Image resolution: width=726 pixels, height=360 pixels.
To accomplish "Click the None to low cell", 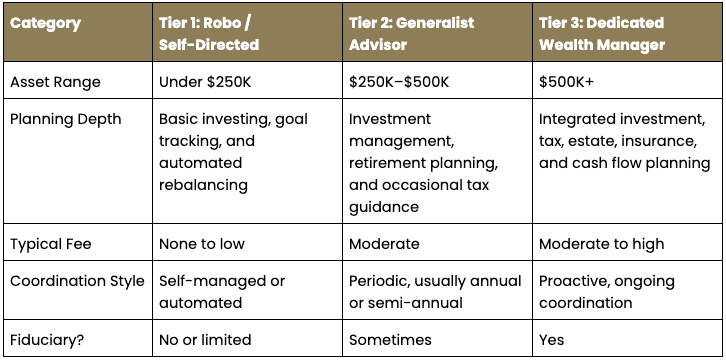I will point(247,242).
